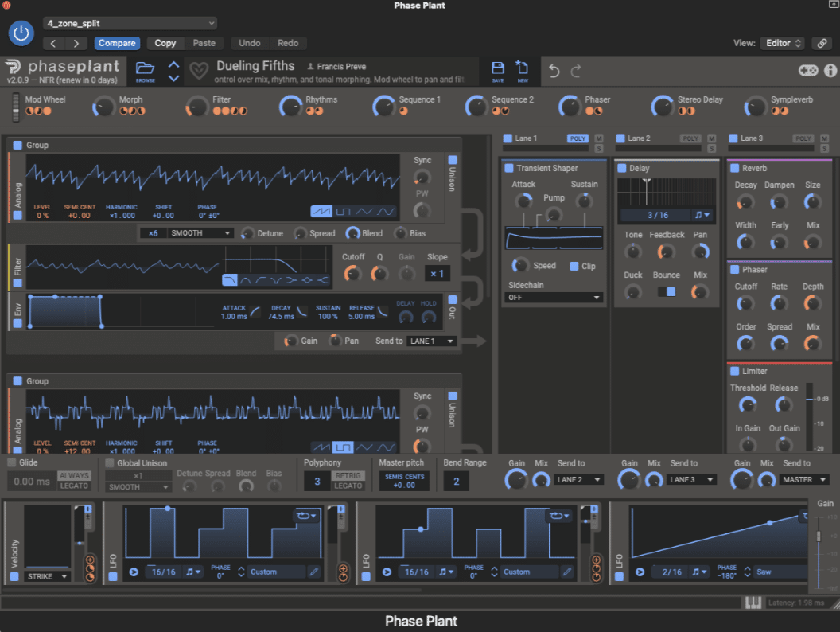Select square waveform in second Analog oscillator

343,447
